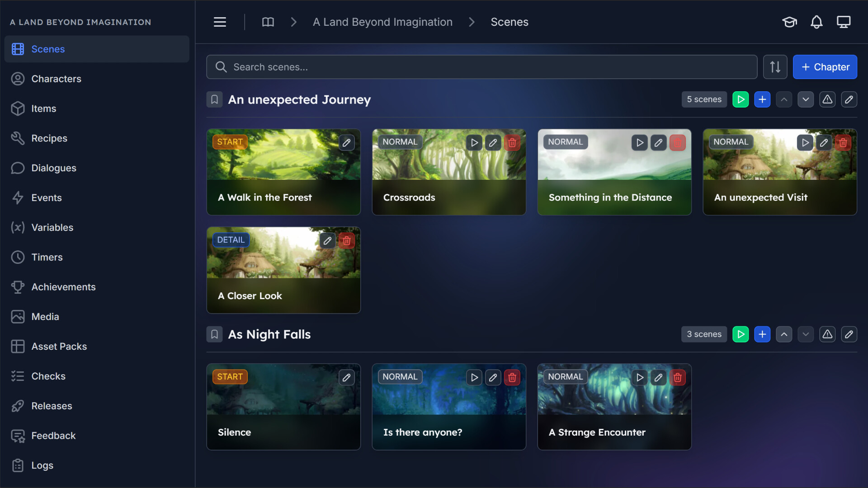Move An unexpected Journey chapter down
The width and height of the screenshot is (868, 488).
(x=806, y=99)
